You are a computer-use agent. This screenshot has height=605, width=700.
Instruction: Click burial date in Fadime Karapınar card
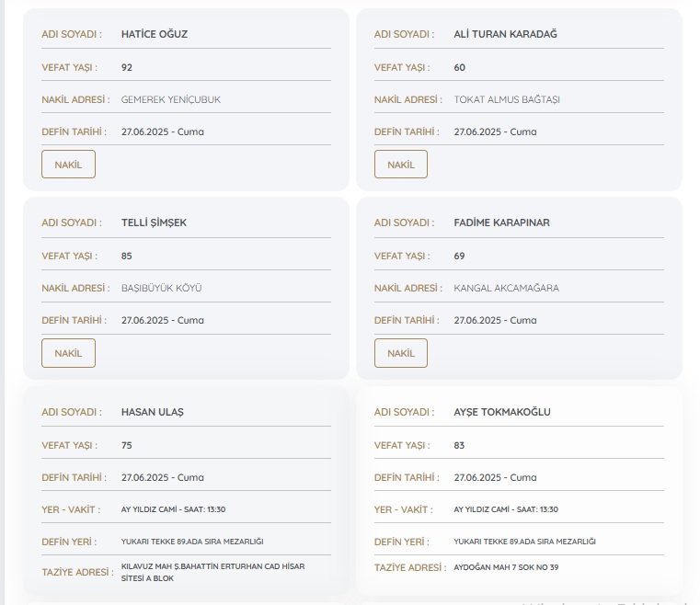[495, 320]
